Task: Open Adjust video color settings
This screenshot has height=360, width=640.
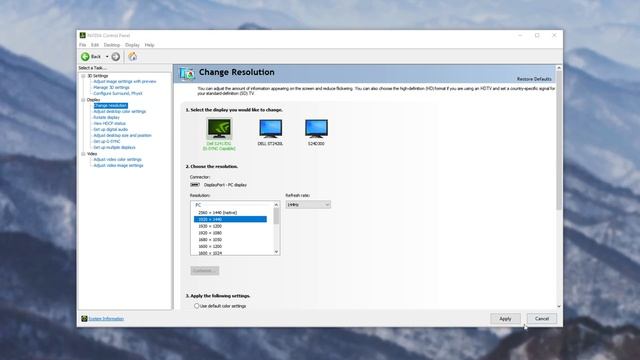Action: coord(117,160)
